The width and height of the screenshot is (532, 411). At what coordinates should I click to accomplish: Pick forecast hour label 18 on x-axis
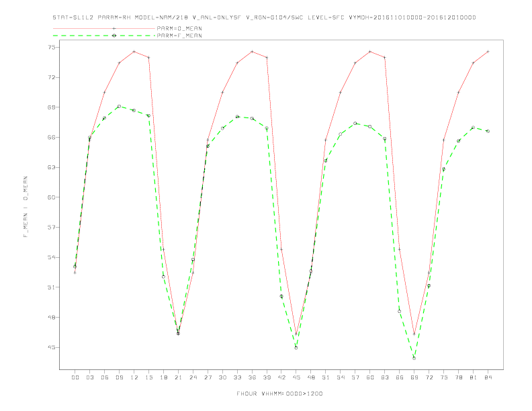click(163, 377)
